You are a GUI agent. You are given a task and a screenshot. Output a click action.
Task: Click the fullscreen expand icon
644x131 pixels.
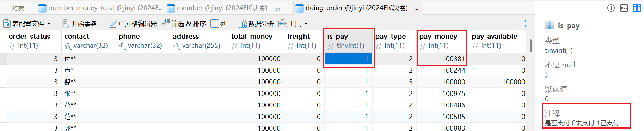pos(529,24)
